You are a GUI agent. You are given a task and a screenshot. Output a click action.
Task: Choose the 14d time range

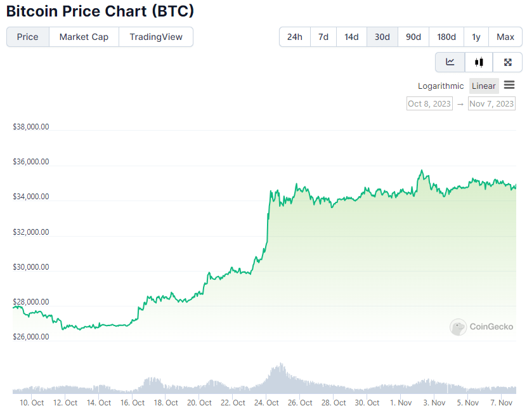tap(351, 37)
